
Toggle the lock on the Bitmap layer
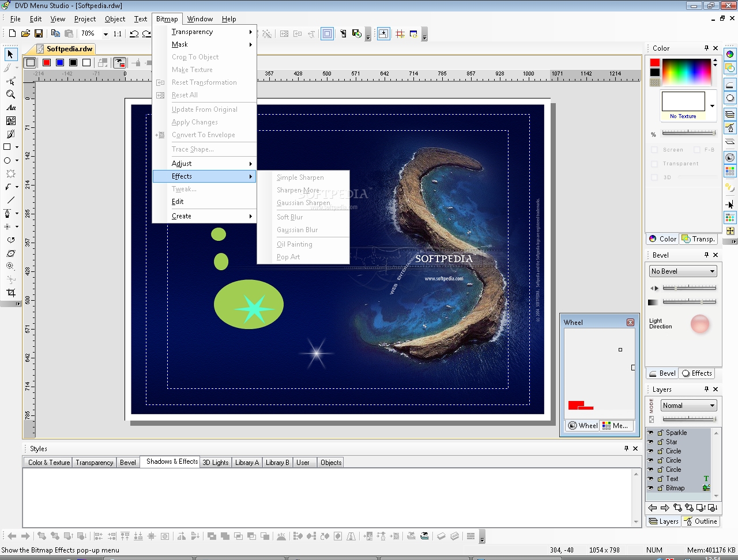pos(660,488)
